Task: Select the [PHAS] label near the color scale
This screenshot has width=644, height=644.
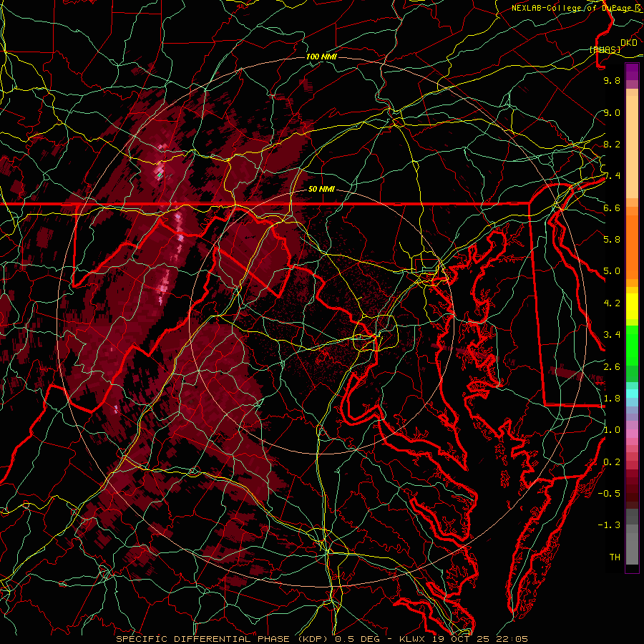Action: 605,49
